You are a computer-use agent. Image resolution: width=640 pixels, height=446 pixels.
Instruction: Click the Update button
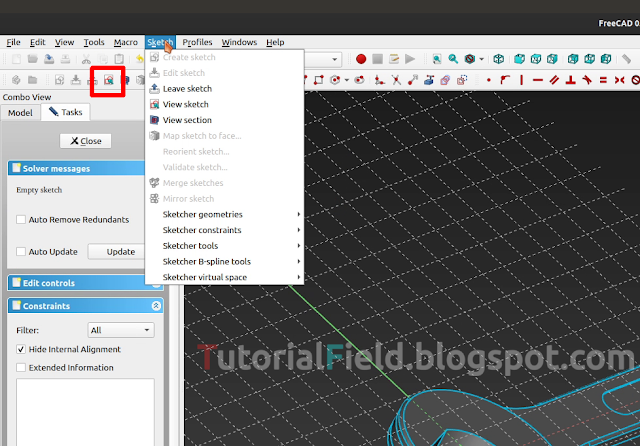click(x=116, y=251)
